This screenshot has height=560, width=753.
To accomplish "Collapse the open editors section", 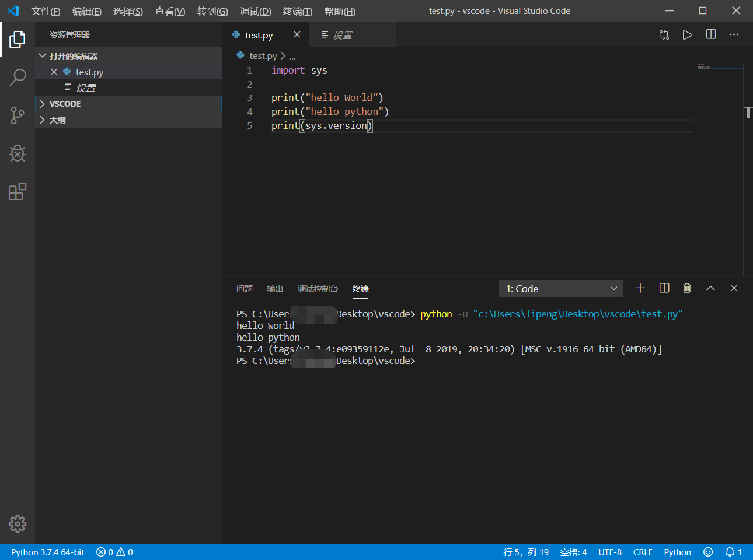I will tap(73, 56).
